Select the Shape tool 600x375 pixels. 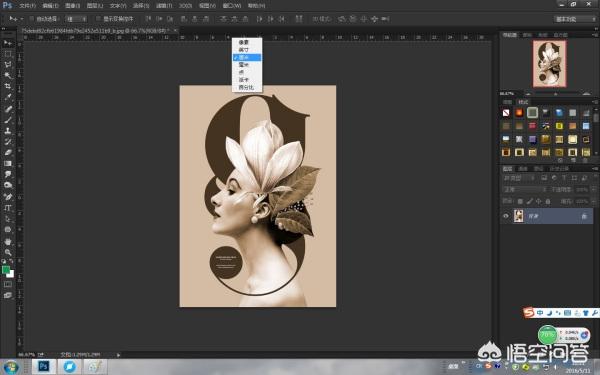tap(8, 230)
